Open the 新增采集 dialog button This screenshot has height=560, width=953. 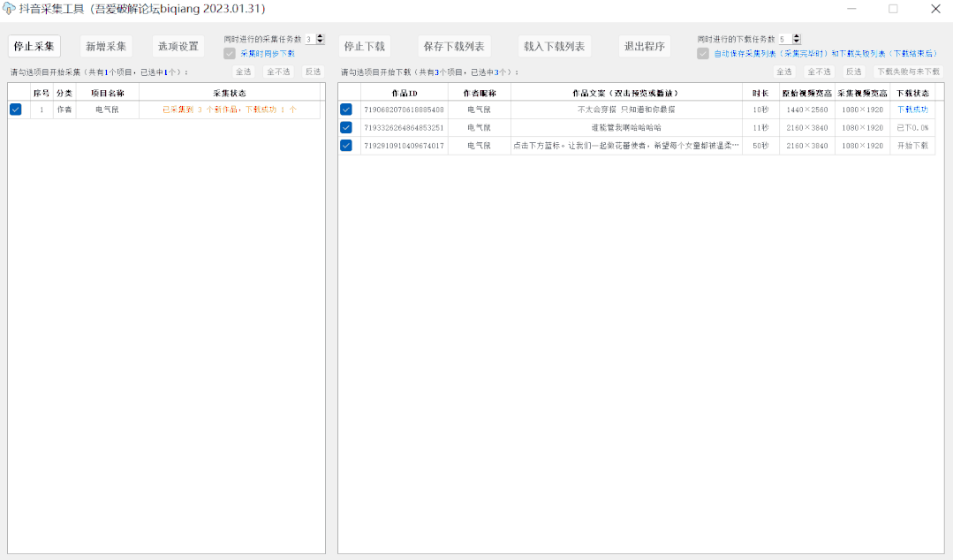pyautogui.click(x=106, y=46)
